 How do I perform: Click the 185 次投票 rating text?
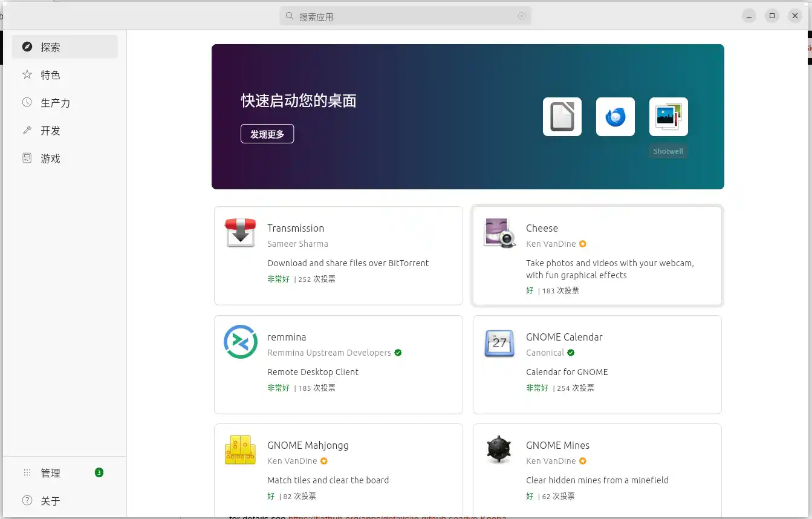[x=317, y=388]
